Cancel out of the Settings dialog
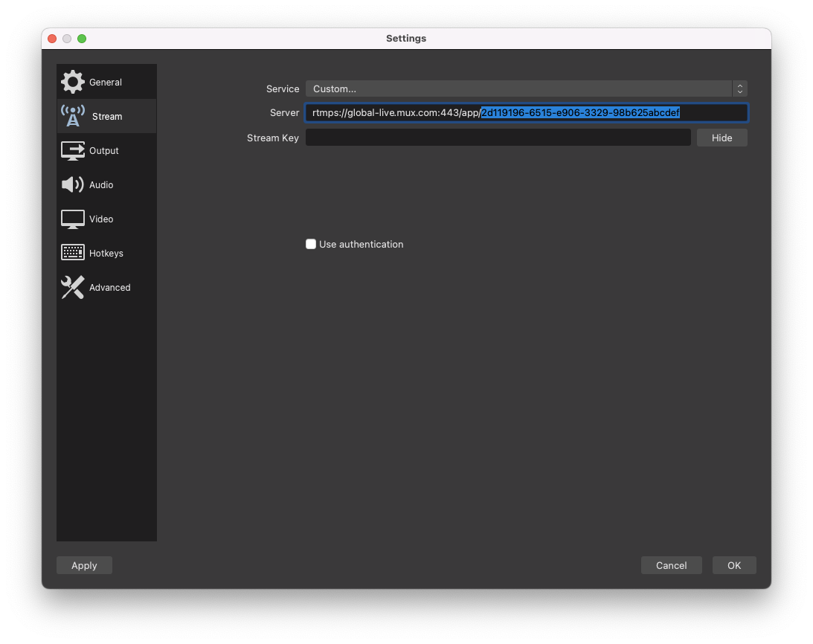The image size is (813, 644). (x=671, y=565)
